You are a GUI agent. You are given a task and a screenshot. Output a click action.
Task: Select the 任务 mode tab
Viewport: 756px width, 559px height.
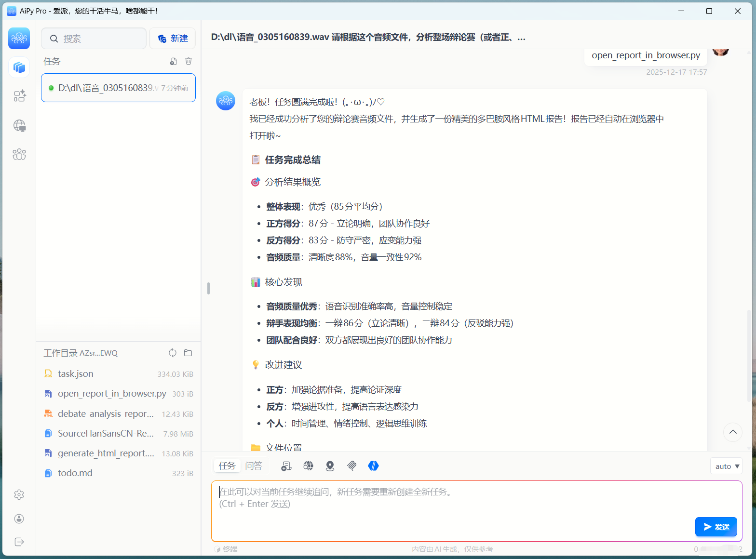point(227,466)
